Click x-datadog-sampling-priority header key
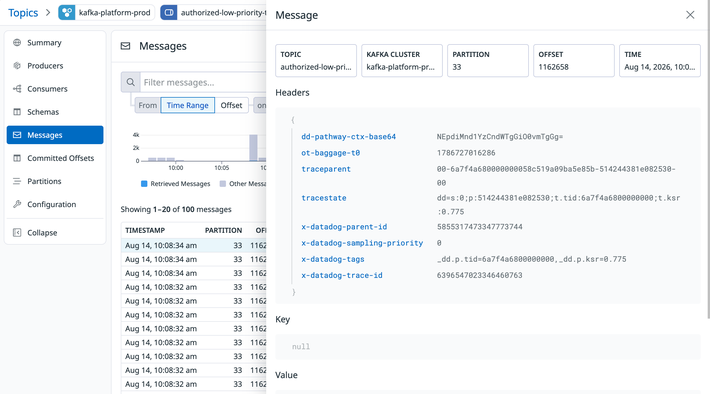710x394 pixels. click(362, 243)
